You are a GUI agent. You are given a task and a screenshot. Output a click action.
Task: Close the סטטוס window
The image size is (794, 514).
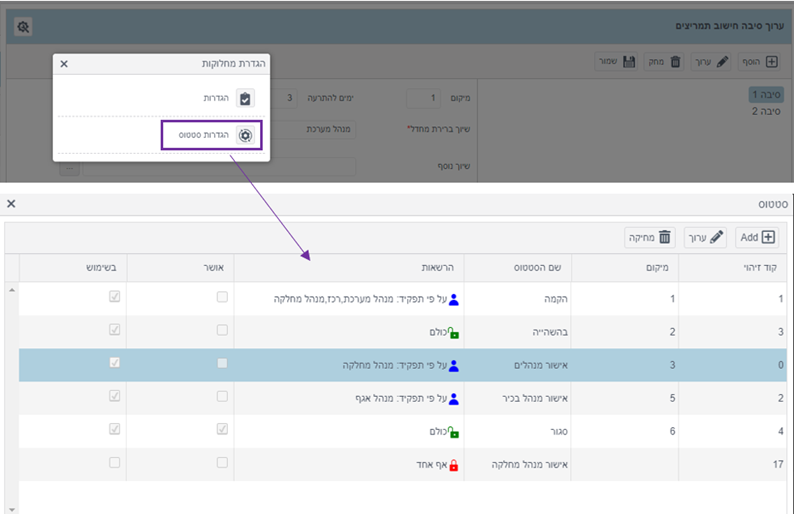click(x=11, y=204)
